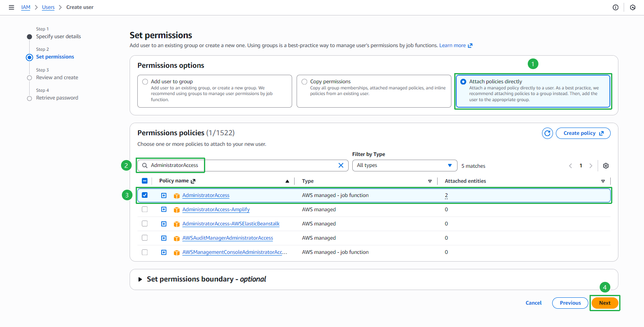Cancel the user creation
This screenshot has width=644, height=327.
click(x=533, y=303)
